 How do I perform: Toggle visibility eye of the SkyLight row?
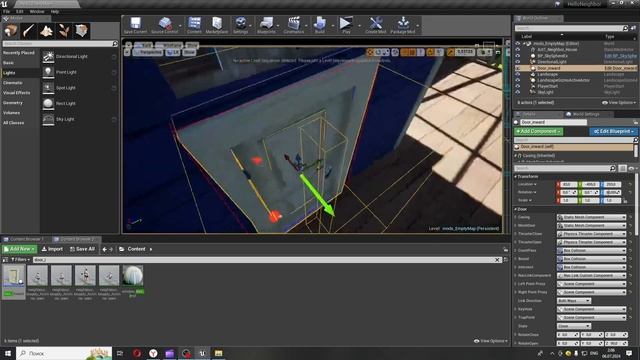point(518,92)
